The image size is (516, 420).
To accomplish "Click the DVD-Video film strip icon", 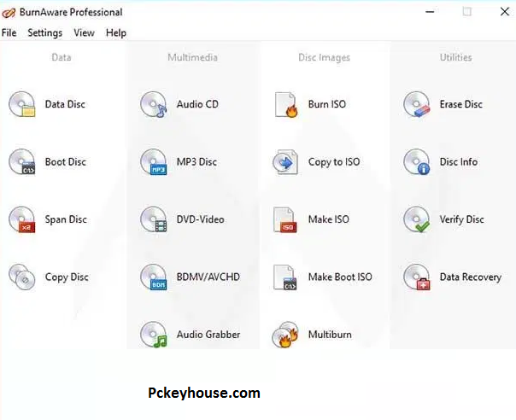I will pos(154,219).
